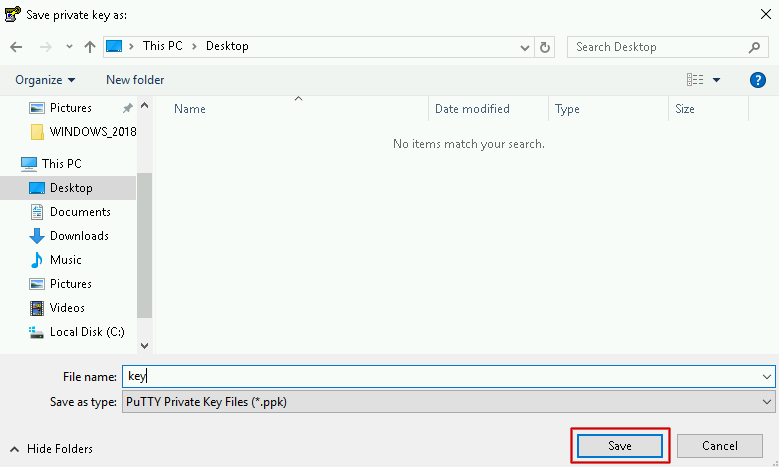Expand the File name history dropdown
Viewport: 779px width, 467px height.
pos(767,376)
